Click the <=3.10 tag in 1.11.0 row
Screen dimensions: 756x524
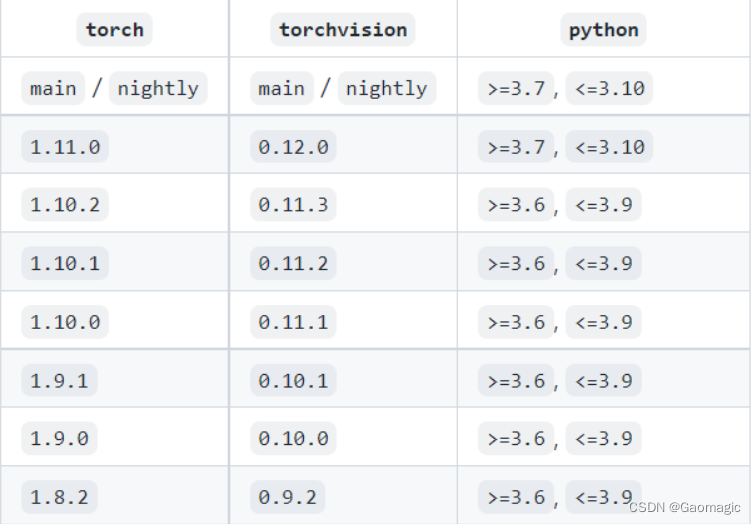609,147
